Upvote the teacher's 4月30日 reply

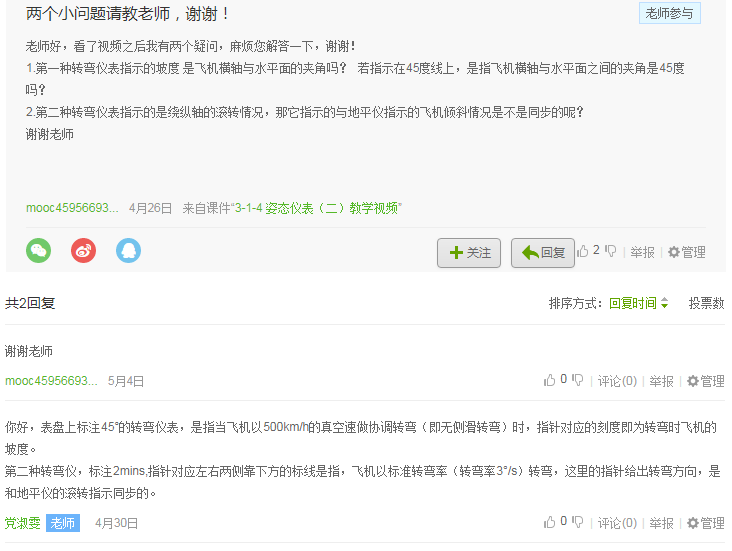pos(549,522)
